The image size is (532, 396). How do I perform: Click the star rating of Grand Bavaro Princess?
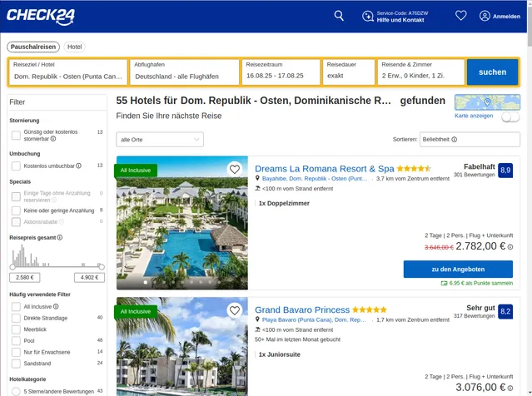370,309
